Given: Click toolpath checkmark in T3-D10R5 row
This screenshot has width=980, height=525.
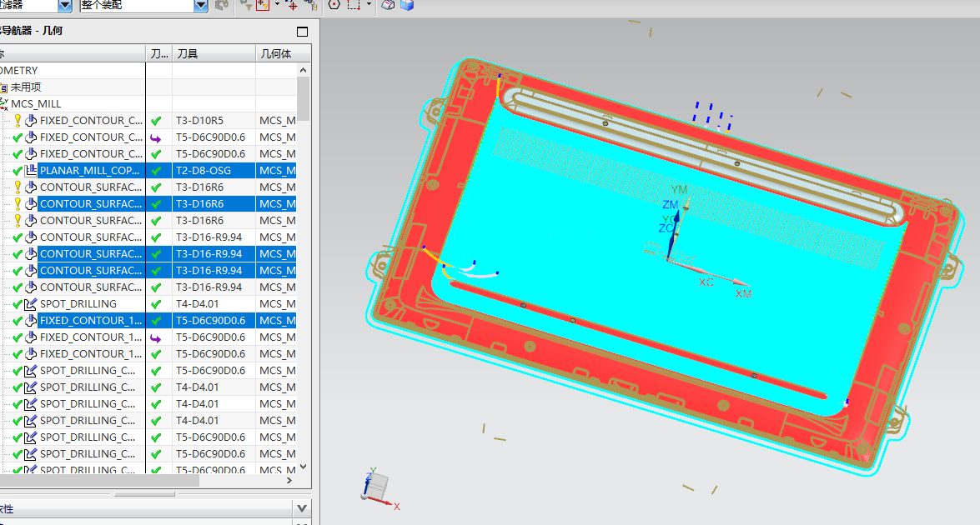Looking at the screenshot, I should tap(156, 121).
